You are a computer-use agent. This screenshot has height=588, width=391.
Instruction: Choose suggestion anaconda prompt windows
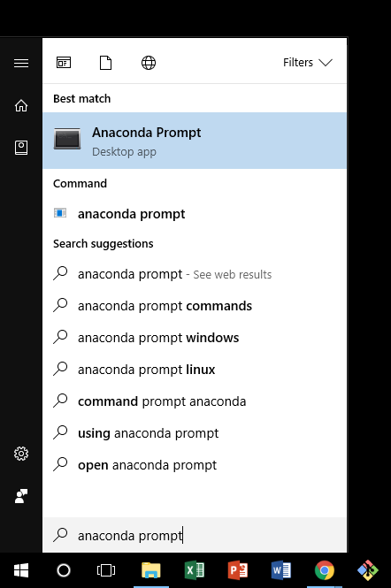tap(195, 338)
